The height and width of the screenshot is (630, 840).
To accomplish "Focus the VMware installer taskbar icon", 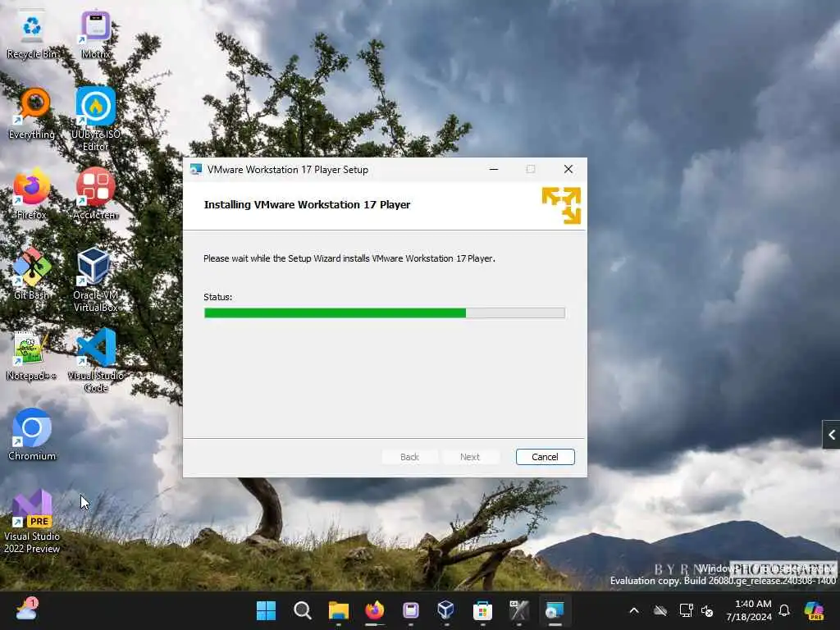I will point(555,610).
